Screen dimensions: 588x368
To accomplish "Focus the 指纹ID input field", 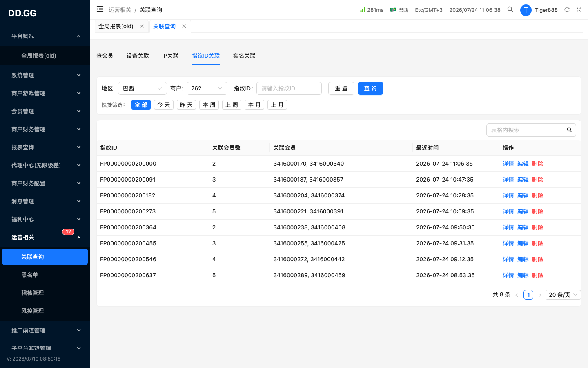I will pyautogui.click(x=289, y=88).
